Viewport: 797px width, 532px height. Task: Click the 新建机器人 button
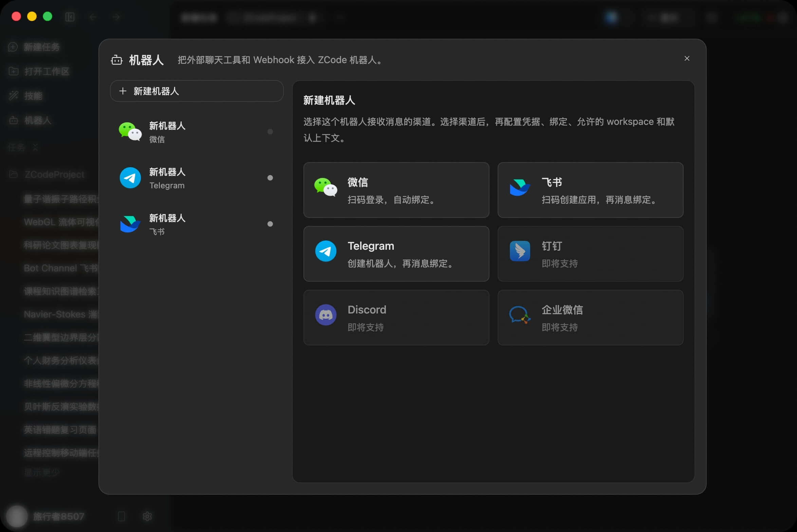point(197,91)
